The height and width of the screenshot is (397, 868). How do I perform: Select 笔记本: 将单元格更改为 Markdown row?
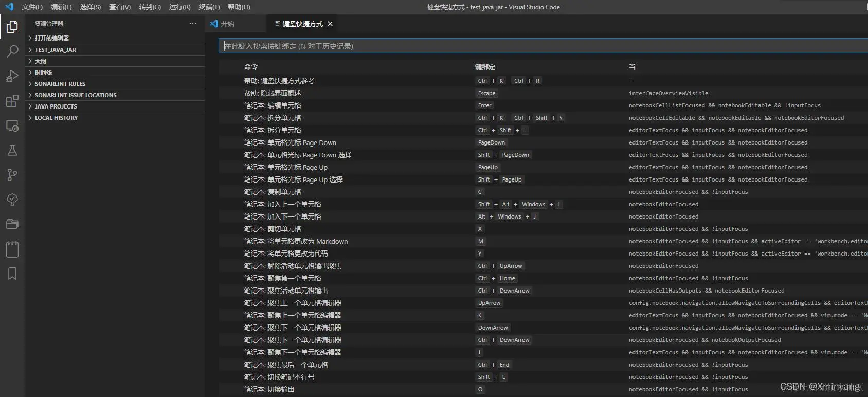point(543,241)
